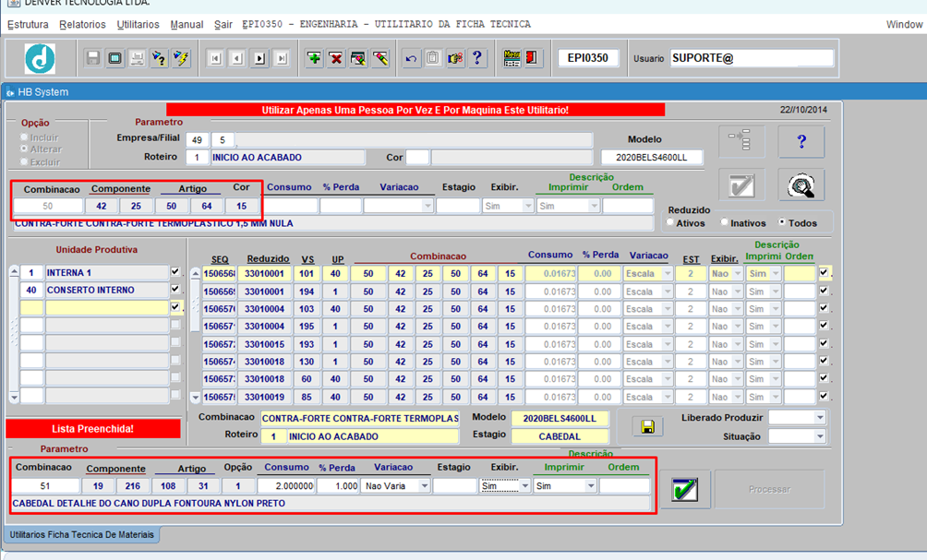
Task: Click the pencil-eraser clear record icon
Action: coord(380,58)
